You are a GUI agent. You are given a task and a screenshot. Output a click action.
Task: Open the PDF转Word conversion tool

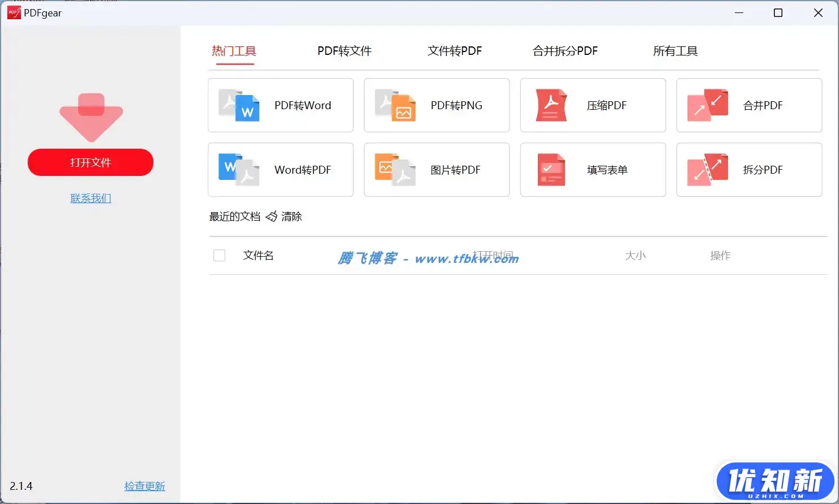click(x=280, y=105)
